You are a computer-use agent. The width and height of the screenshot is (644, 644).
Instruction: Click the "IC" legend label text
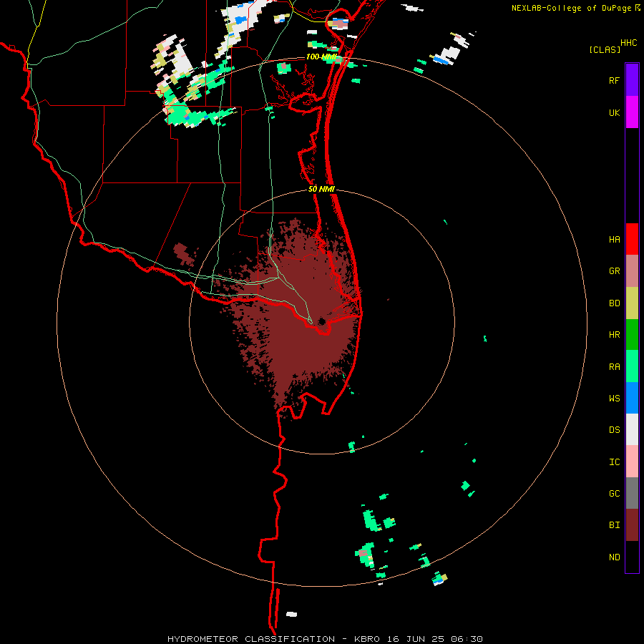coord(614,462)
